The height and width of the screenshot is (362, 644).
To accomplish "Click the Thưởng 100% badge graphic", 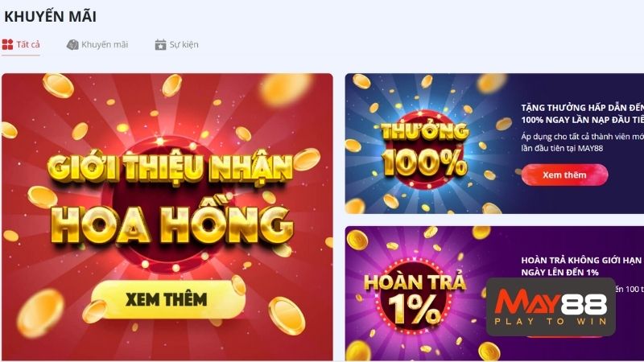I will (424, 150).
